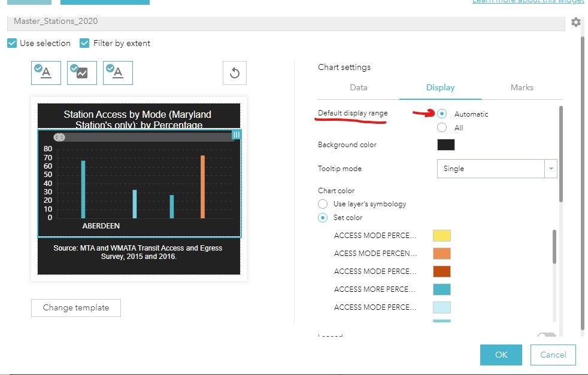
Task: Switch to the Marks tab
Action: (522, 88)
